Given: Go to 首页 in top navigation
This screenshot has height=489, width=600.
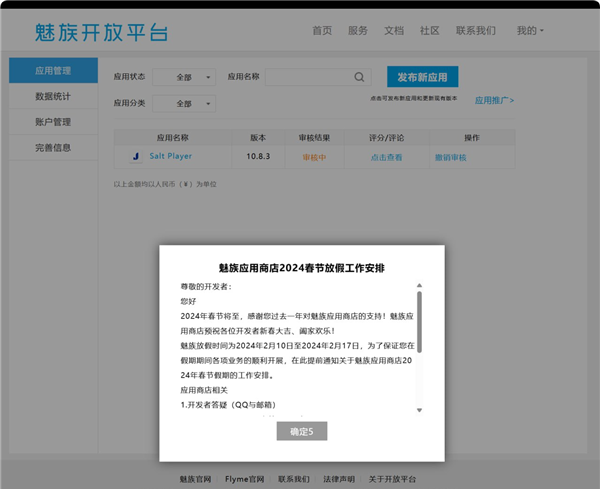Looking at the screenshot, I should pyautogui.click(x=322, y=31).
